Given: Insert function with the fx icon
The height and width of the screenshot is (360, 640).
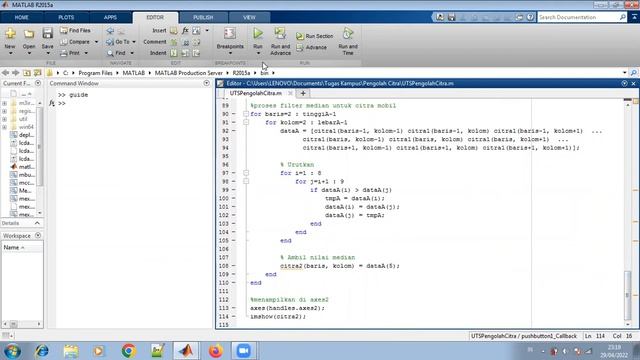Looking at the screenshot, I should [185, 31].
